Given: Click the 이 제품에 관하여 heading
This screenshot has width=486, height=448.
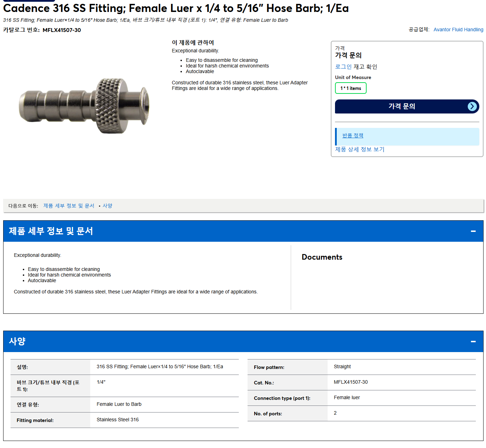Looking at the screenshot, I should [193, 43].
